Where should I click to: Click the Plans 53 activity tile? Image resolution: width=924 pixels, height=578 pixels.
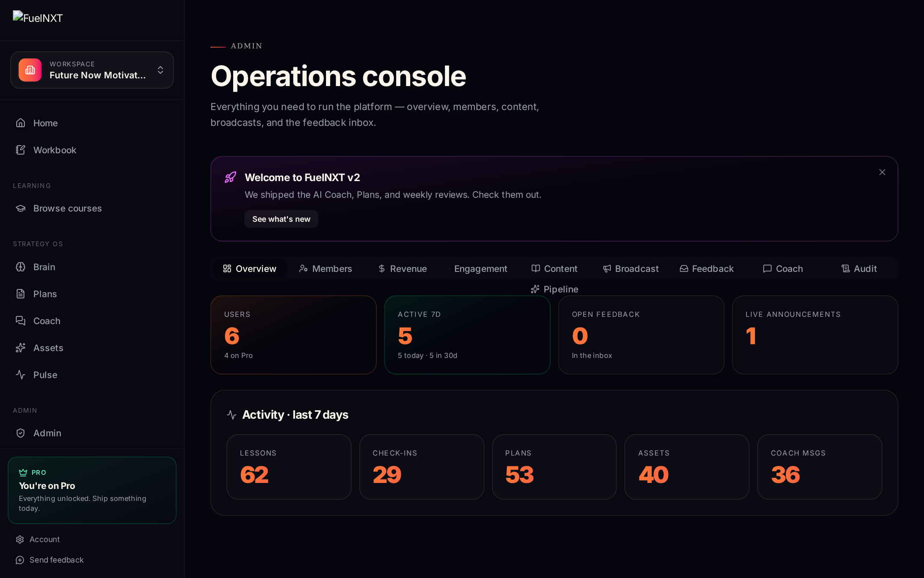click(x=554, y=467)
